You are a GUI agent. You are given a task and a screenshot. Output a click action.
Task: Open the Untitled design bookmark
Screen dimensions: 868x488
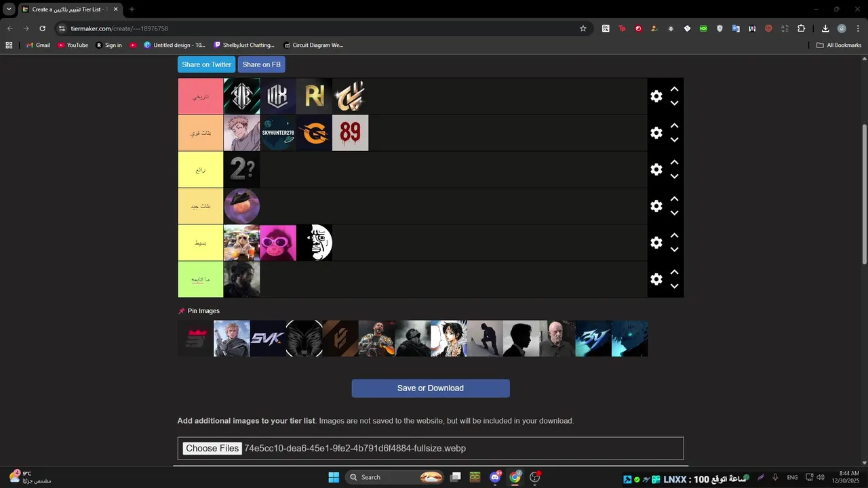(174, 45)
